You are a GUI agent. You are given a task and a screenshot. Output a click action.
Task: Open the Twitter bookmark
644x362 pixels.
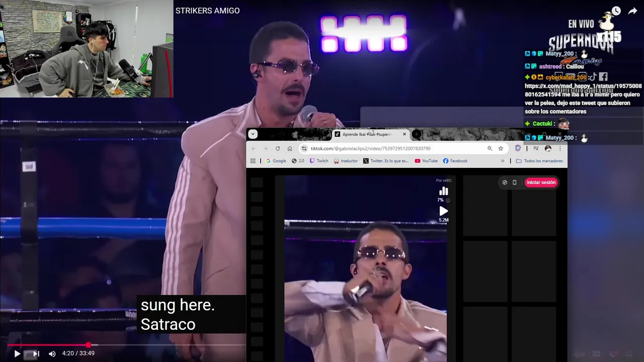(x=386, y=161)
